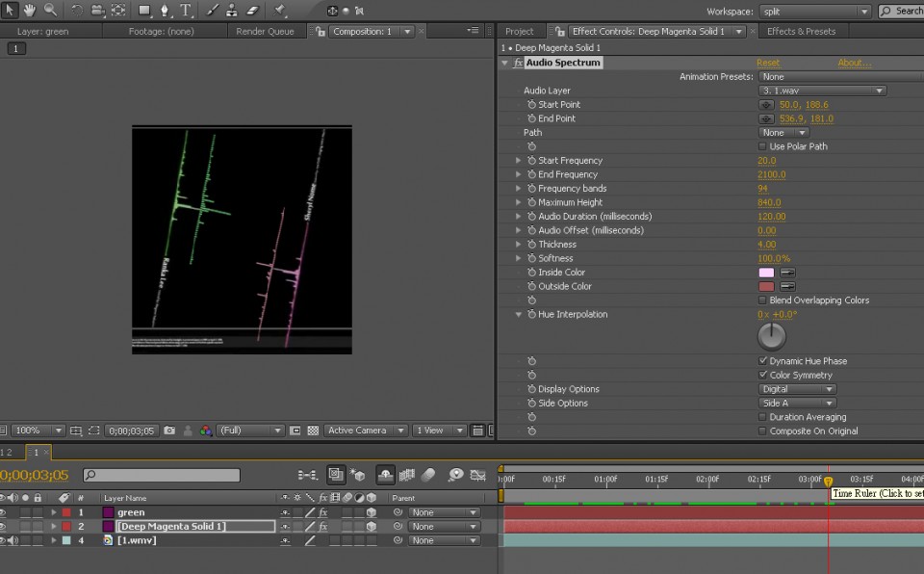924x574 pixels.
Task: Hide the green layer via eye toggle
Action: (3, 512)
